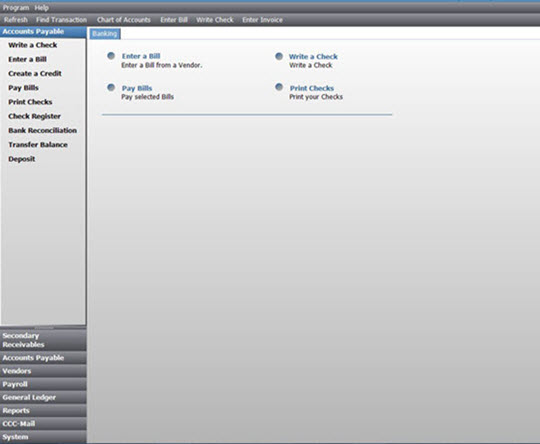Click the bullet icon beside Print Checks
The width and height of the screenshot is (540, 444).
(x=279, y=87)
